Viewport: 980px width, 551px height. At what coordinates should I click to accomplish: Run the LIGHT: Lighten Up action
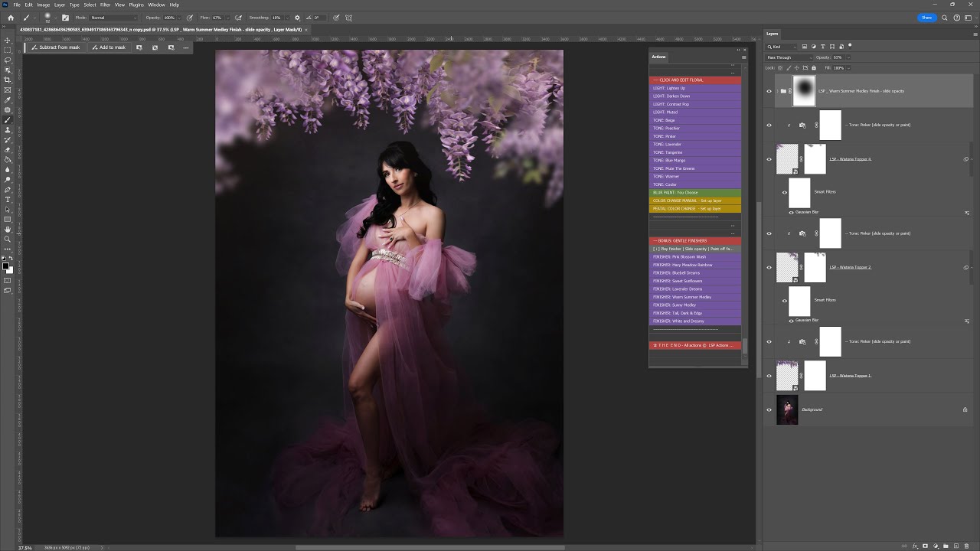(x=695, y=88)
